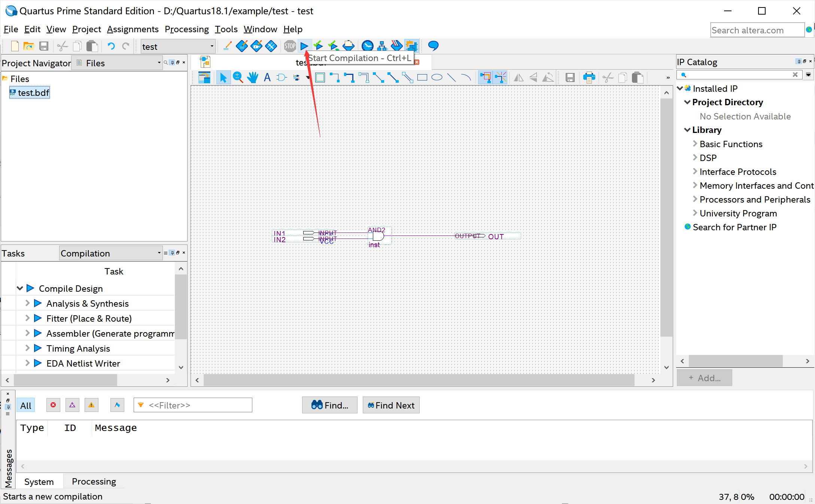The height and width of the screenshot is (504, 815).
Task: Click the Search for Partner IP link
Action: point(734,227)
